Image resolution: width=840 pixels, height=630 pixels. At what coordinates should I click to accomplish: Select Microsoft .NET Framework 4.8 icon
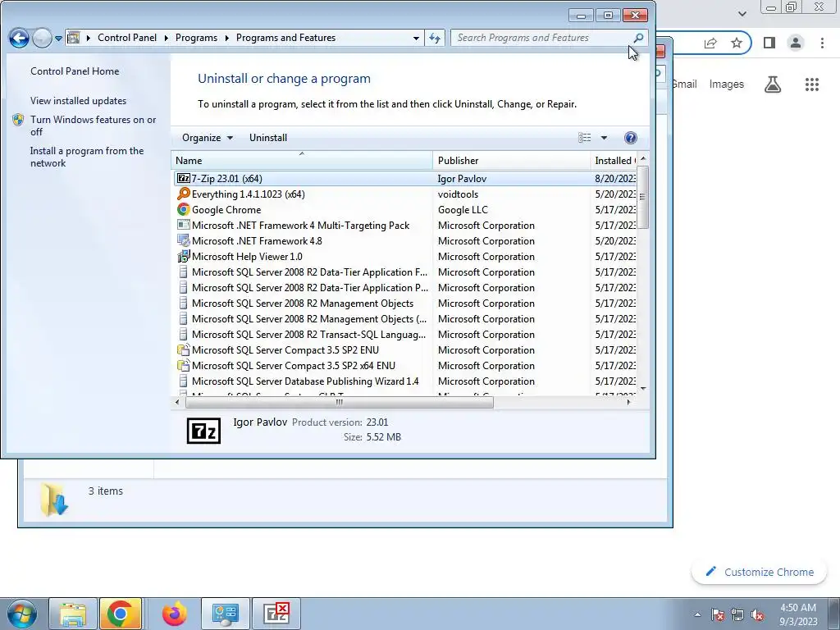[183, 240]
